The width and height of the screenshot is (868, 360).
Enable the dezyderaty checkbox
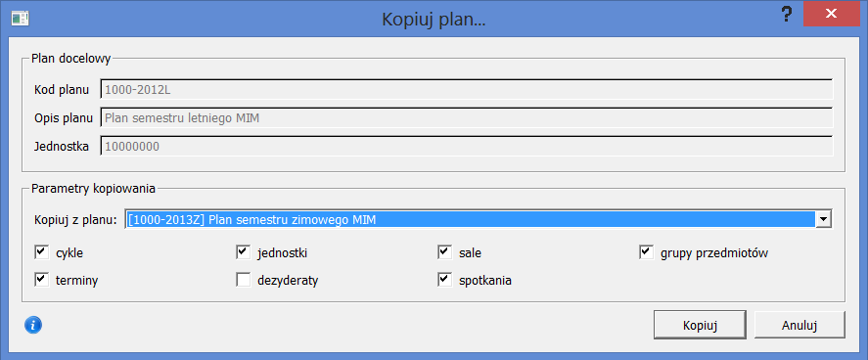(x=243, y=280)
